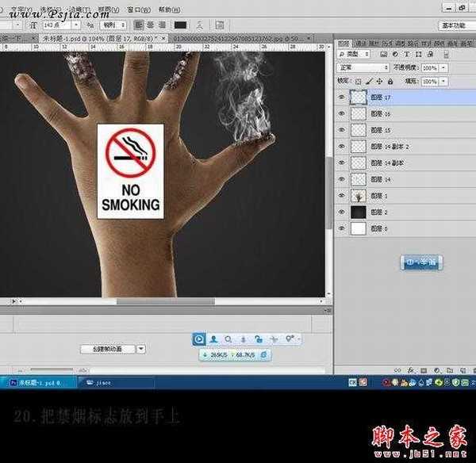476x463 pixels.
Task: Open the blend mode dropdown 正常
Action: [363, 68]
